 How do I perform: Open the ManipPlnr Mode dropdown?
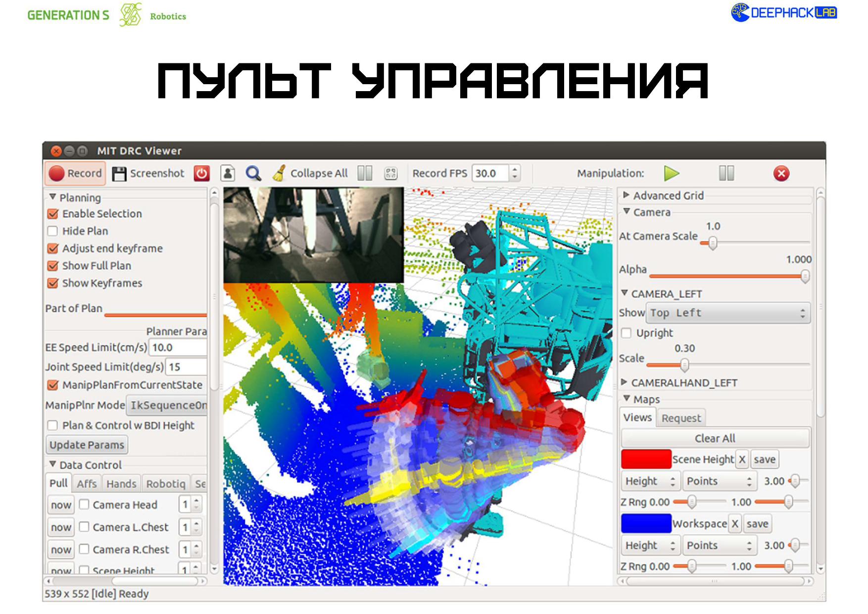(167, 406)
